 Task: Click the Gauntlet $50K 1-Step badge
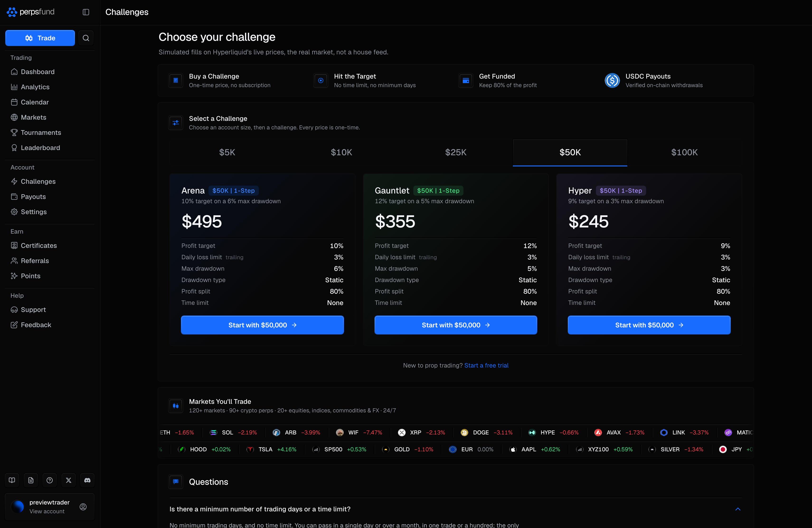coord(439,191)
